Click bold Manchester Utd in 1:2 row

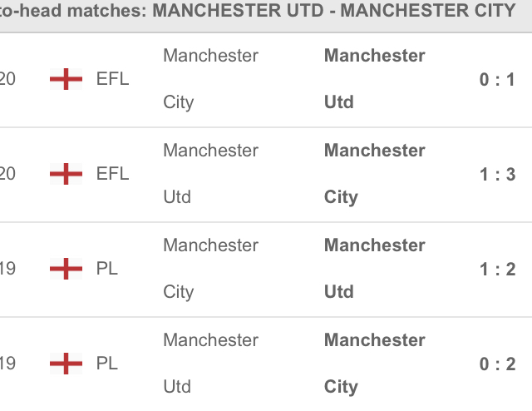click(375, 269)
